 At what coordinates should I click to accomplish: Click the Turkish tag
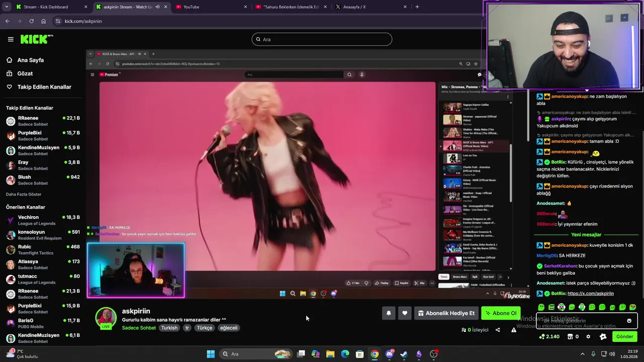click(169, 328)
